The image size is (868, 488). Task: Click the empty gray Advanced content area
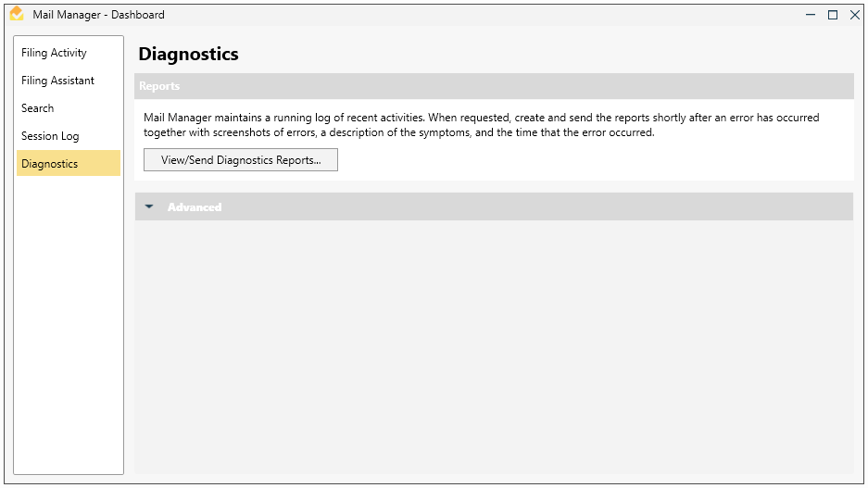(x=494, y=347)
